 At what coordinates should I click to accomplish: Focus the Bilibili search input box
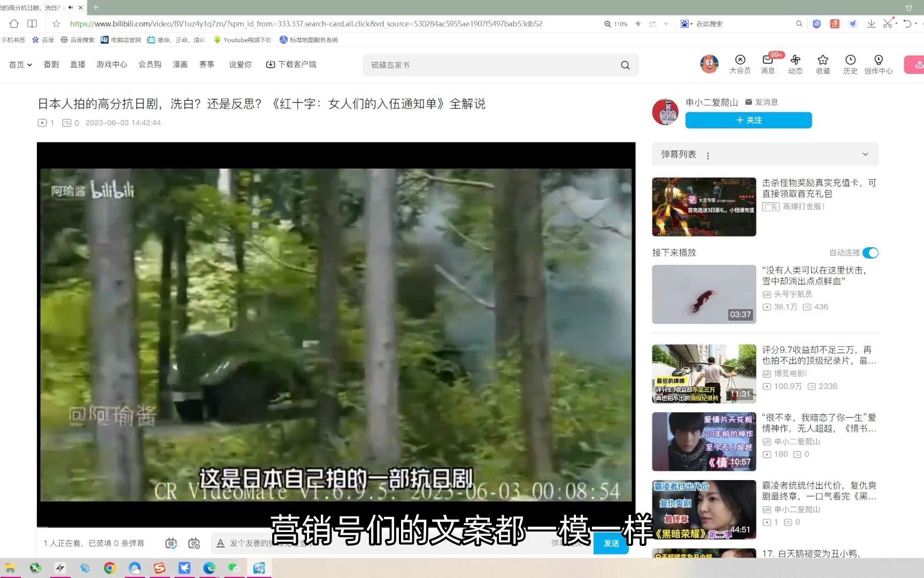click(492, 65)
